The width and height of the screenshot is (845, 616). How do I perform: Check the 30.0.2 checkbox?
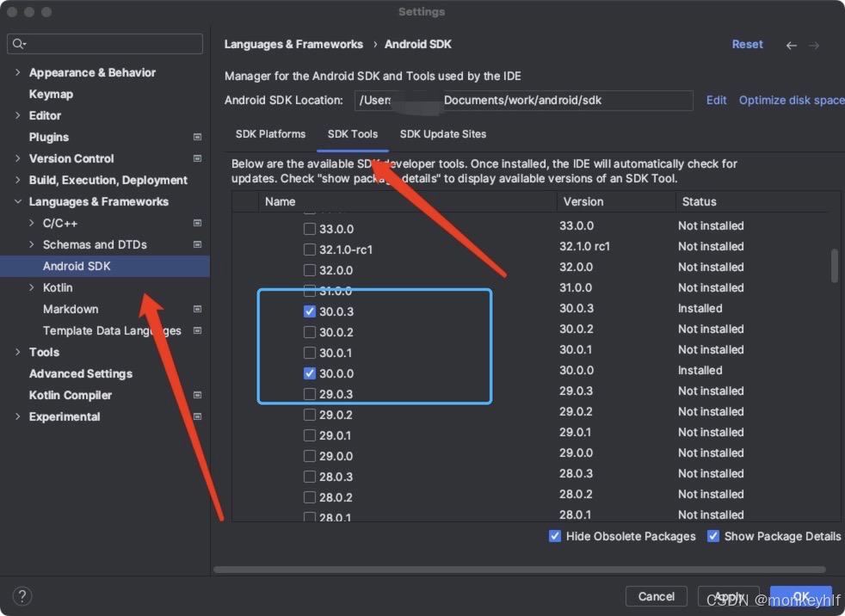click(x=309, y=332)
